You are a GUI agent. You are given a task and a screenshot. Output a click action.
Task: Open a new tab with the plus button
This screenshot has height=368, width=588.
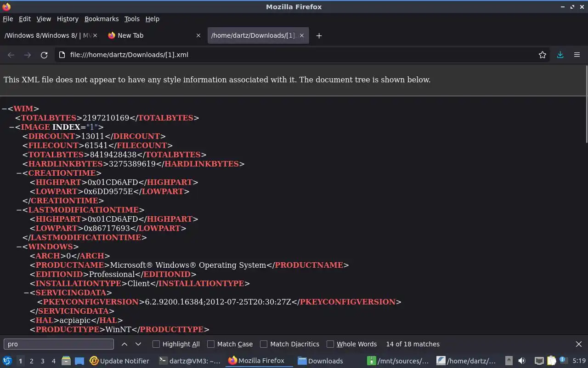[319, 35]
